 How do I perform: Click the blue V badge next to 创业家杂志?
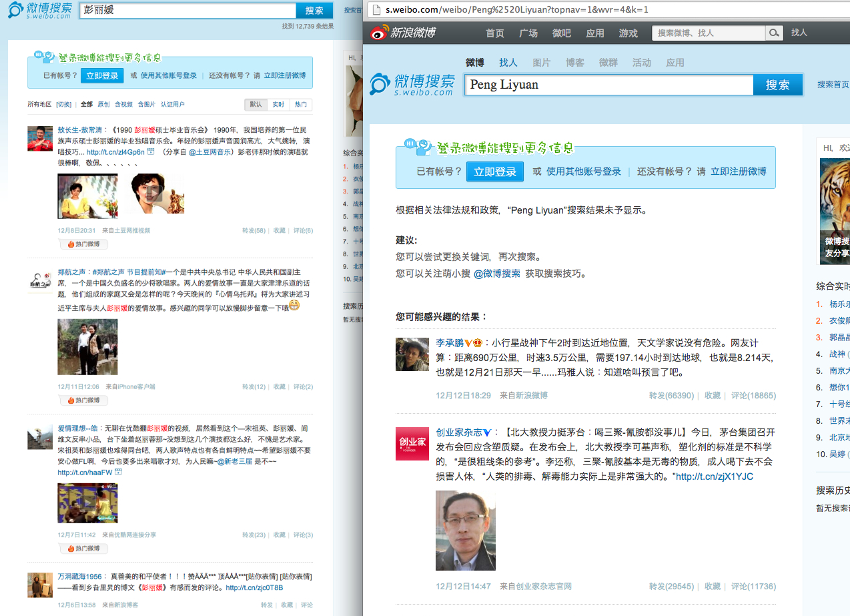[487, 432]
